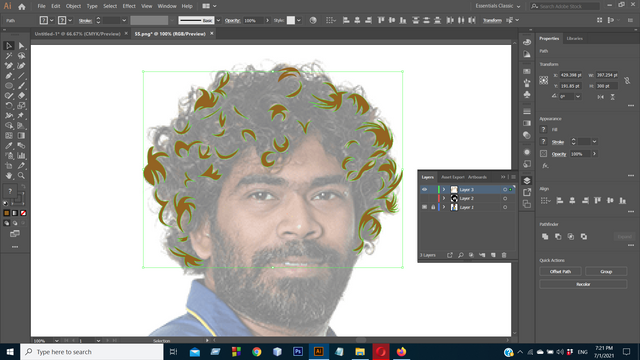The height and width of the screenshot is (360, 640).
Task: Open the Effect menu
Action: tap(129, 6)
